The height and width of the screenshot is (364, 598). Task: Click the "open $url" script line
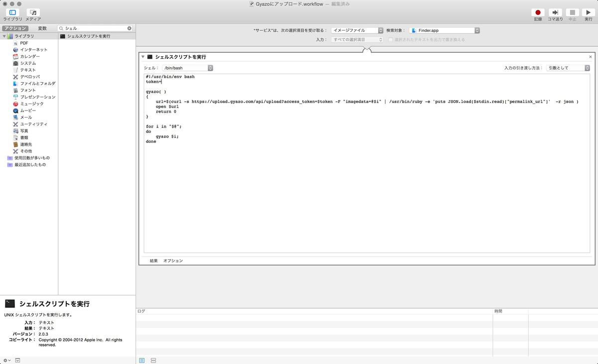click(167, 107)
